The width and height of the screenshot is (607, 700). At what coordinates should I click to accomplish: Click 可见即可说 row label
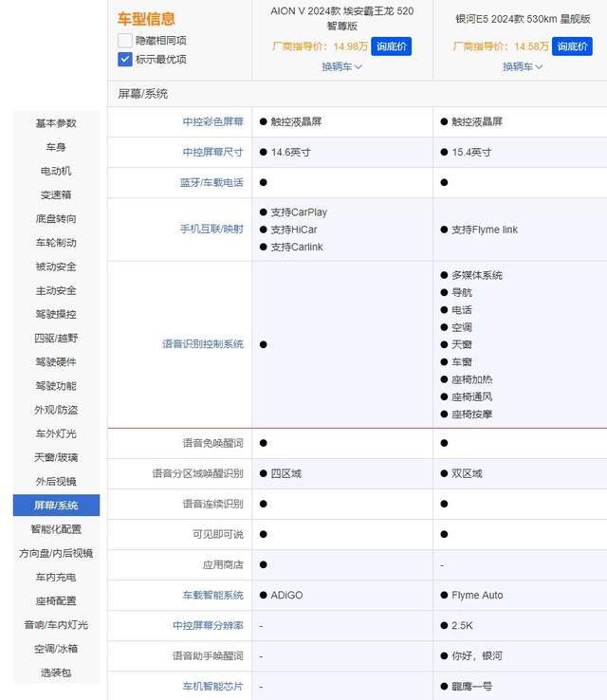point(218,534)
